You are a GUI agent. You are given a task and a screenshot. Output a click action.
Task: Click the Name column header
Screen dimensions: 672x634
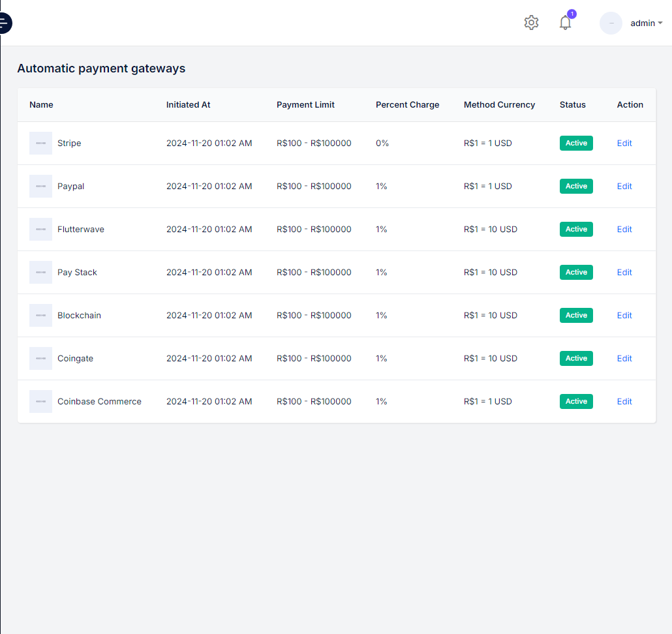pos(41,105)
